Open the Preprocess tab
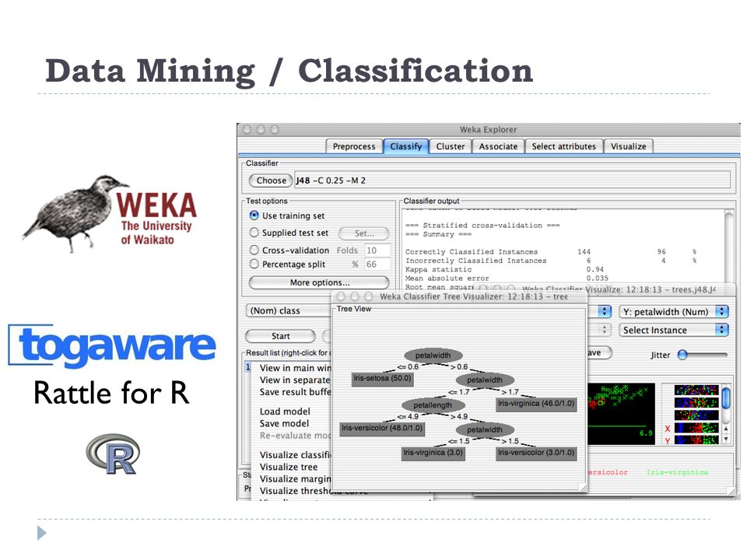Viewport: 747px width, 560px height. click(353, 146)
